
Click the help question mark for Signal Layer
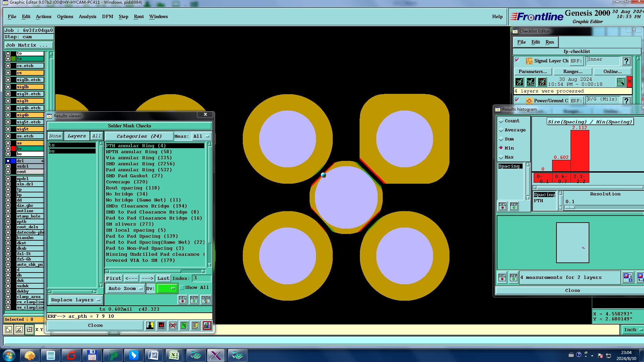point(626,61)
